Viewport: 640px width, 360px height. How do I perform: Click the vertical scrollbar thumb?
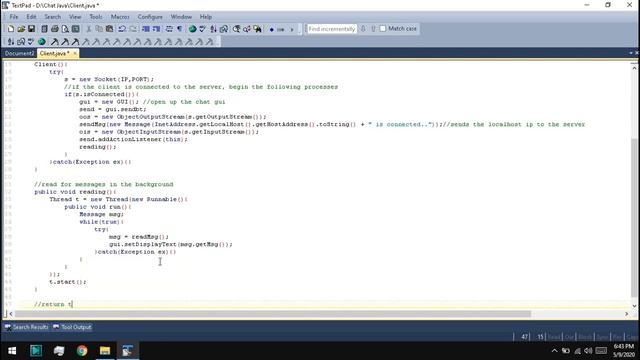click(x=634, y=218)
